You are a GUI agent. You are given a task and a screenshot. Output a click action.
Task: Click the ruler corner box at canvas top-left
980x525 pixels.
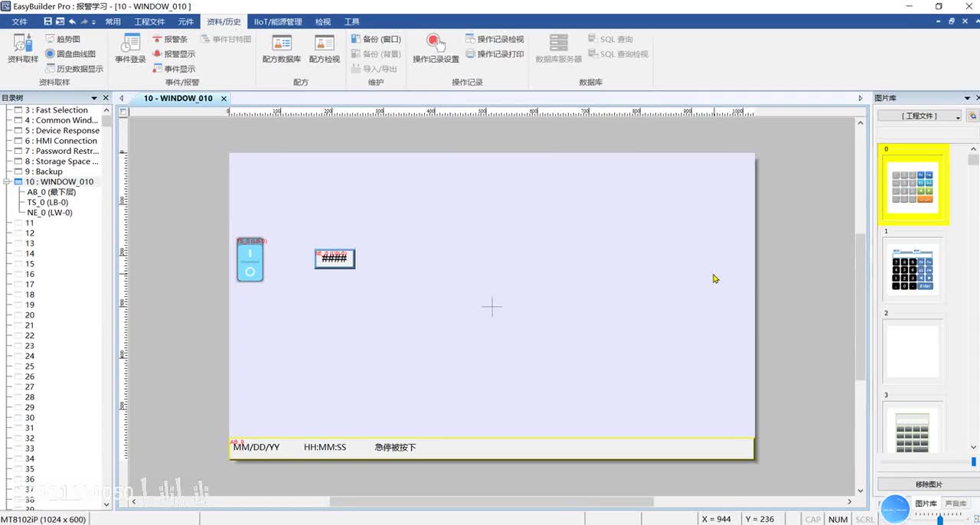coord(124,112)
